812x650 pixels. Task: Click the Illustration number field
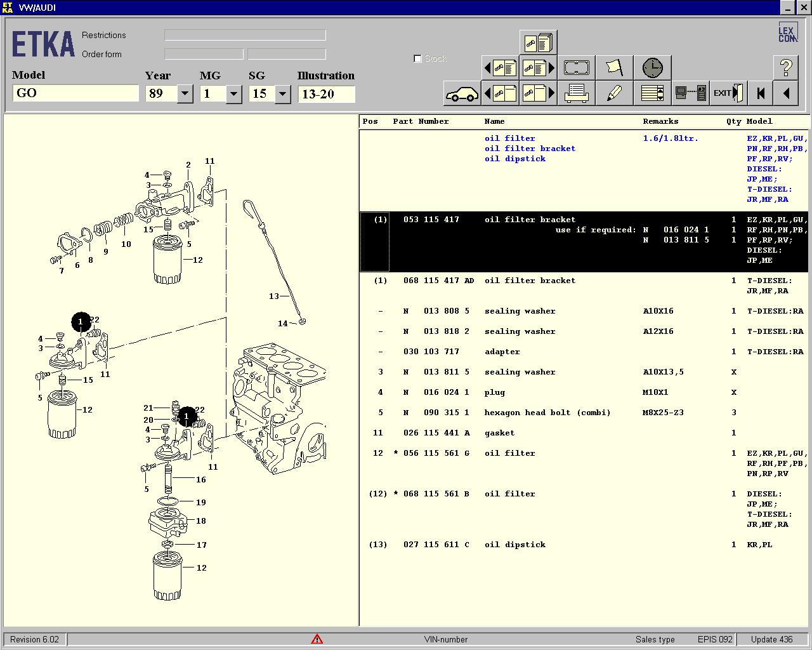(x=326, y=94)
